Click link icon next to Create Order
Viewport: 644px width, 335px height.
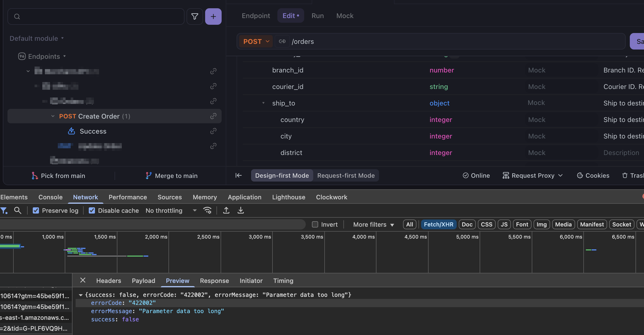213,116
